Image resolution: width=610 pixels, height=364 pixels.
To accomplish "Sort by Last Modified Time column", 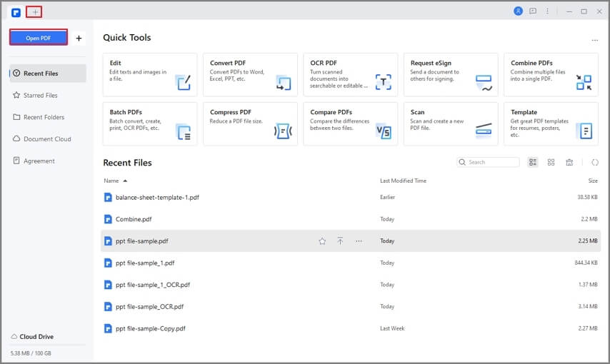I will point(403,181).
